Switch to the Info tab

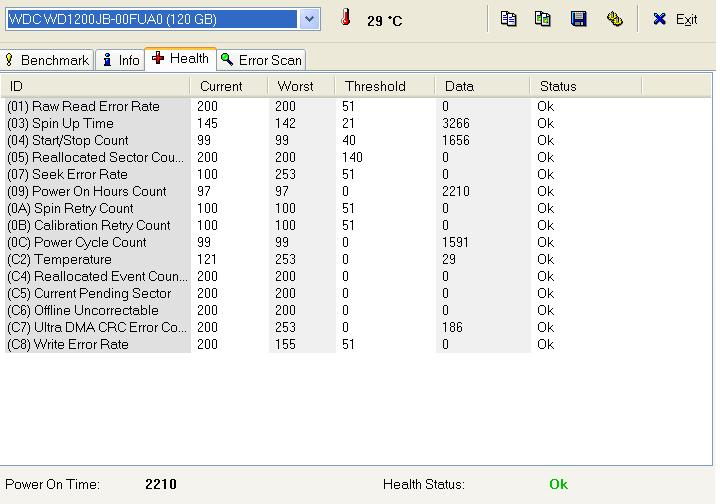121,60
